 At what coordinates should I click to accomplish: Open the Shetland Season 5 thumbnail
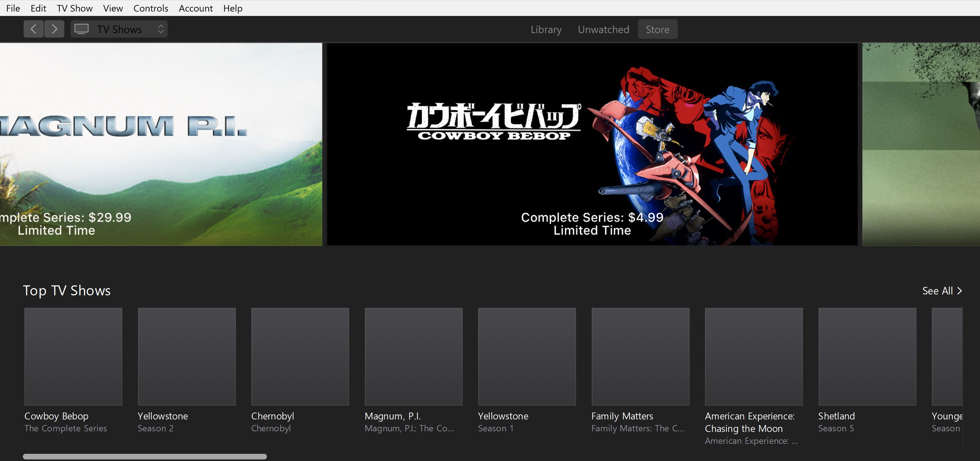pyautogui.click(x=867, y=357)
